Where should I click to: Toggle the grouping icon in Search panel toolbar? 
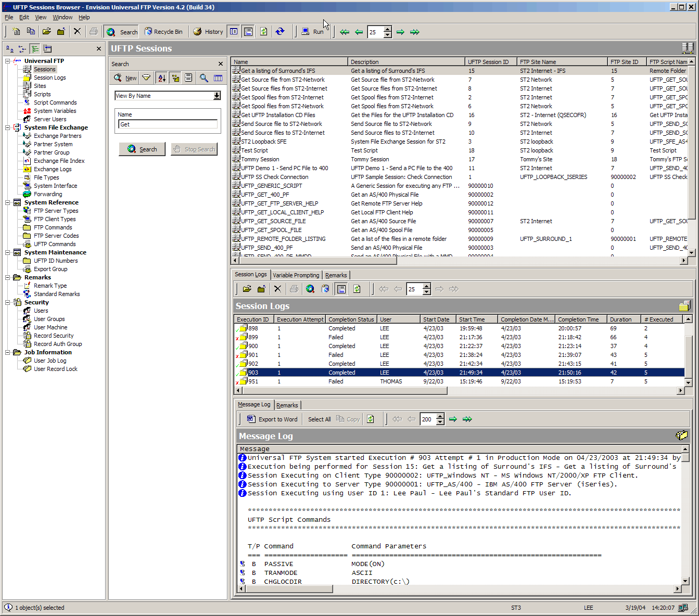pos(175,78)
